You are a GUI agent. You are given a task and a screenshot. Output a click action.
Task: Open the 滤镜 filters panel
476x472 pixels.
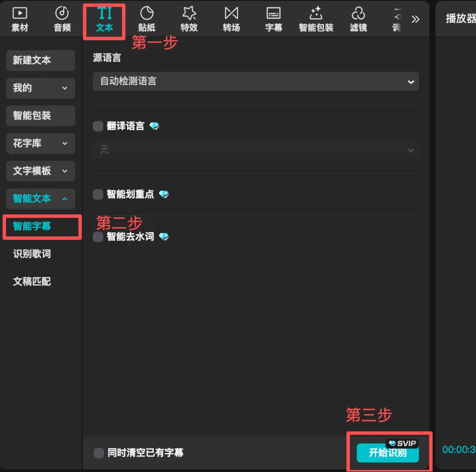click(x=358, y=19)
